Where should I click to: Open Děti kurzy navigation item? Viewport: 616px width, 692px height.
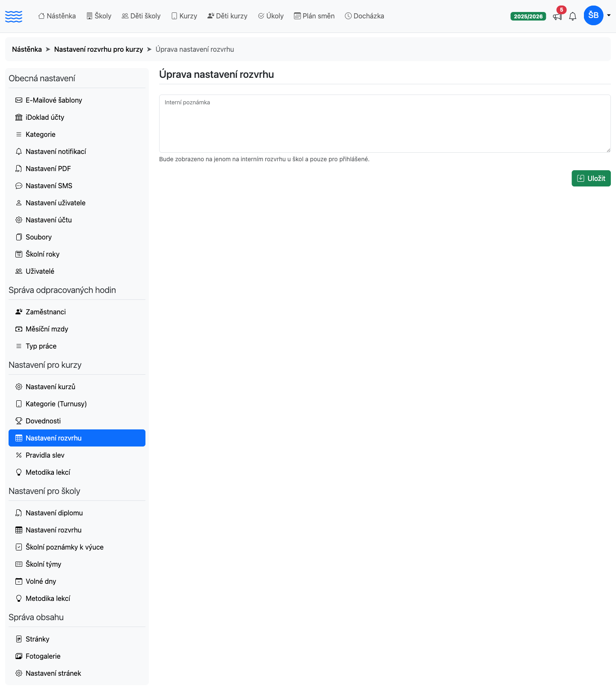[228, 16]
